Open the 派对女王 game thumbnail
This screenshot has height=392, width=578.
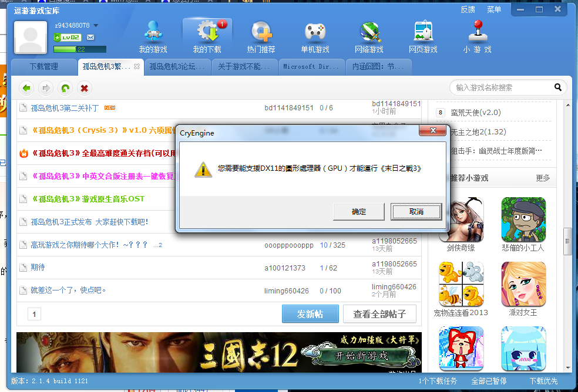click(523, 284)
